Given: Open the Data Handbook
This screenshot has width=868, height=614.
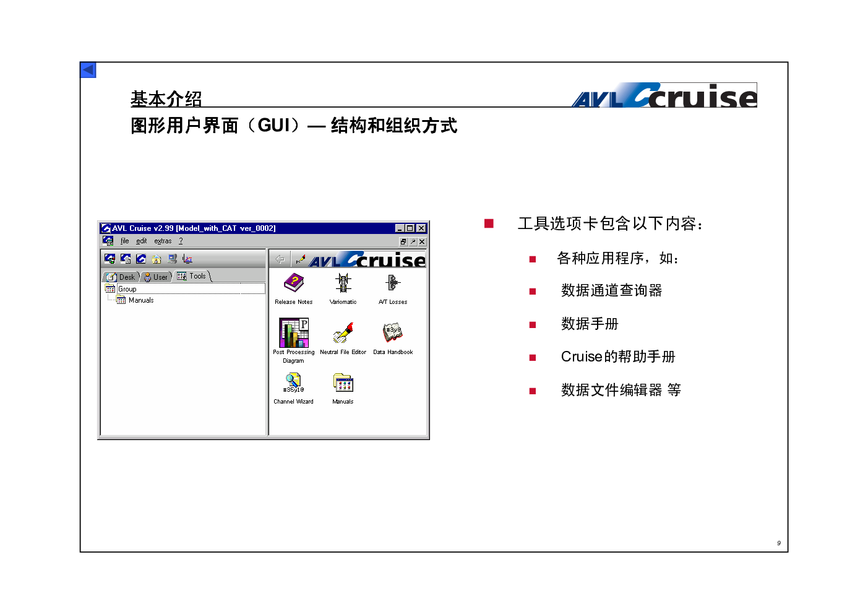Looking at the screenshot, I should [x=392, y=333].
